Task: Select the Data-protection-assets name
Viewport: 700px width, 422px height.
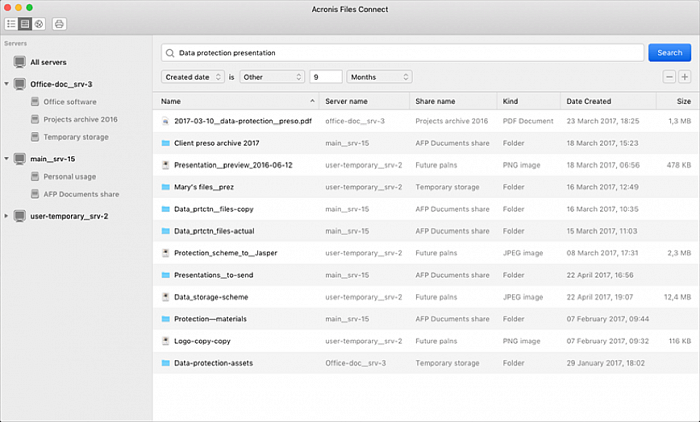Action: 213,363
